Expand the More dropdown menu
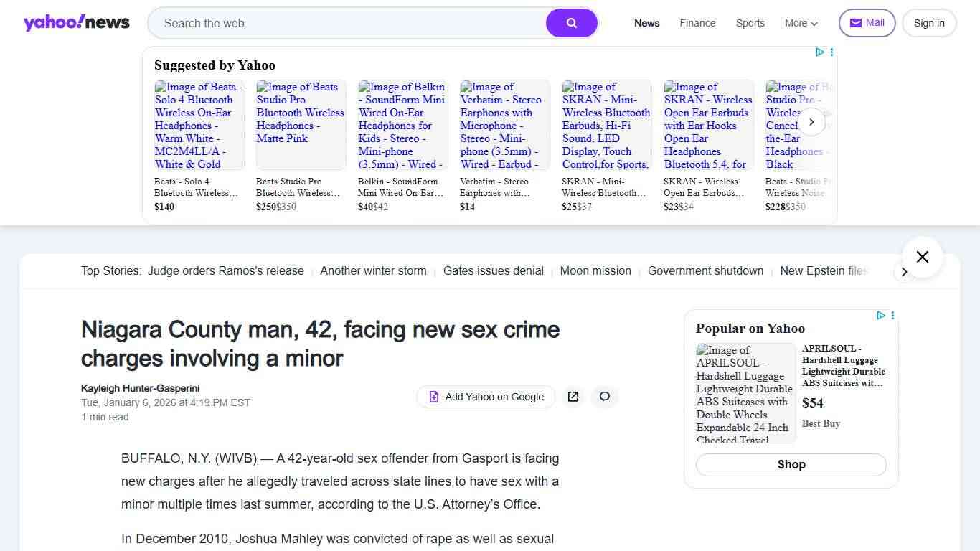This screenshot has width=980, height=551. click(x=801, y=23)
